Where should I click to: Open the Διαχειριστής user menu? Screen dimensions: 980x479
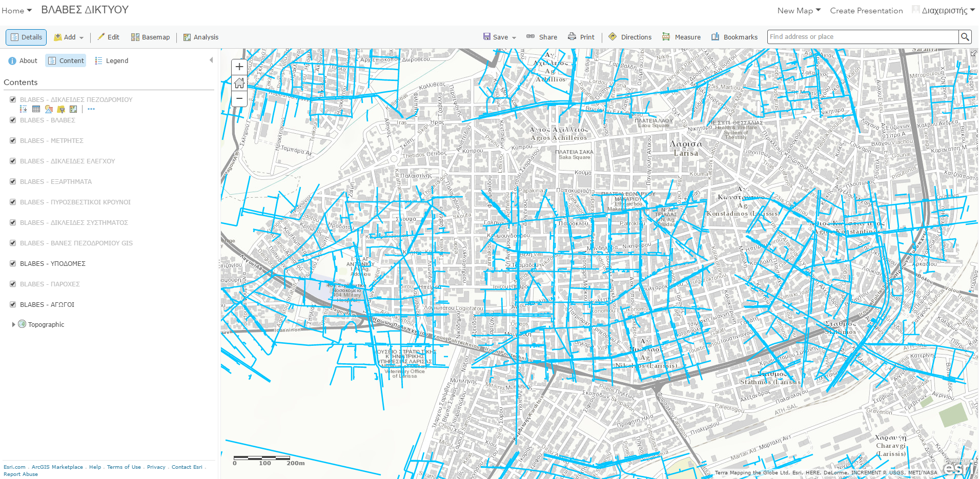944,10
